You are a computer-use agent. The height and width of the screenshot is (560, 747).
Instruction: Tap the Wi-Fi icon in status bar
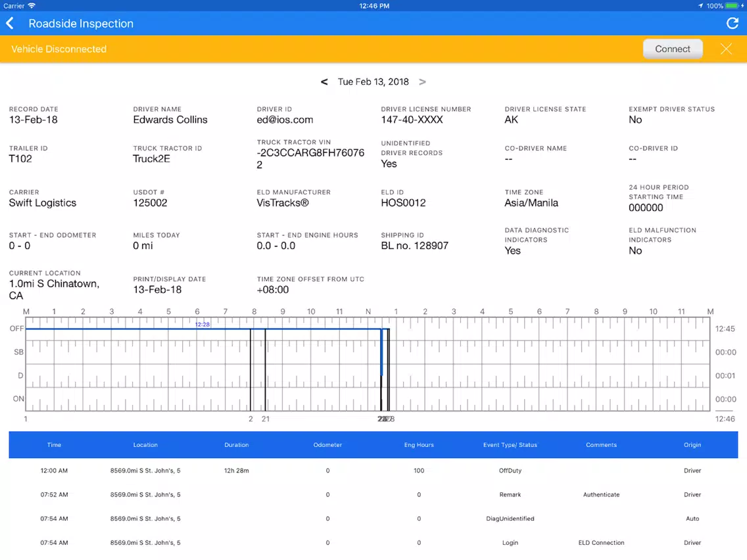point(32,6)
